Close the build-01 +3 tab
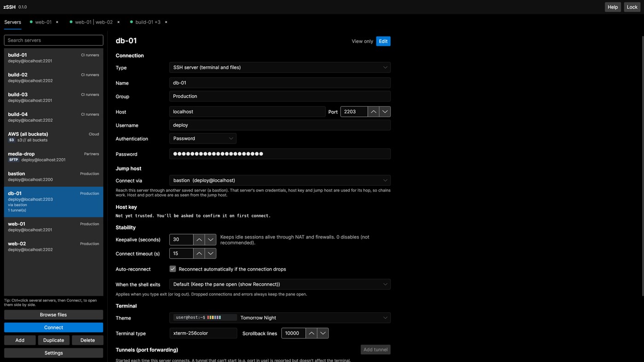 click(166, 22)
